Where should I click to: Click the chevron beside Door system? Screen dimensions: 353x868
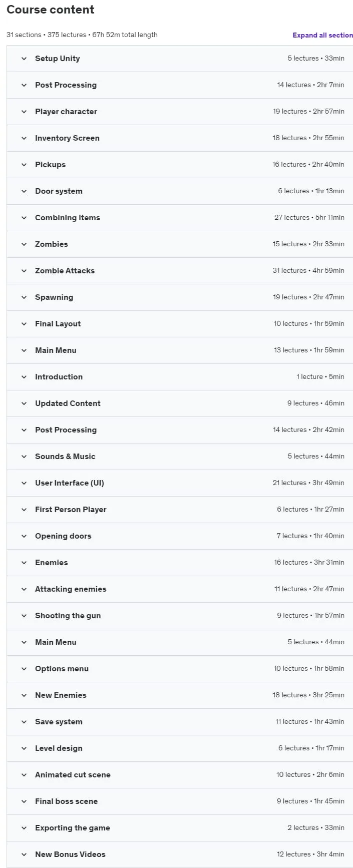(x=24, y=191)
